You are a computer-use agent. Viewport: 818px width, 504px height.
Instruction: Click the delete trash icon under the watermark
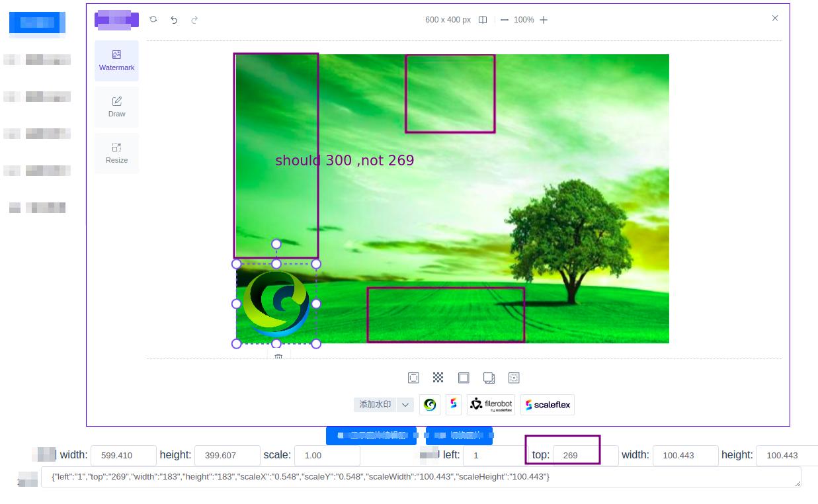277,357
